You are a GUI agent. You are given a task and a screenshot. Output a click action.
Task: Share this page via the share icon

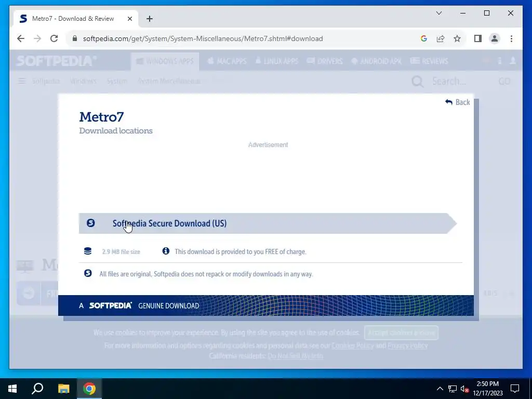coord(441,38)
